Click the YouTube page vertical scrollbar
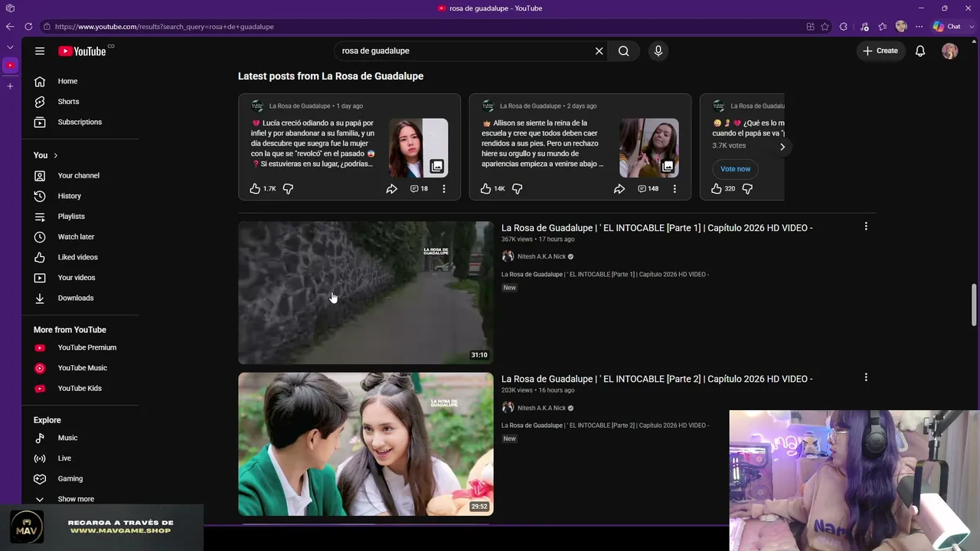Viewport: 980px width, 551px height. tap(974, 305)
